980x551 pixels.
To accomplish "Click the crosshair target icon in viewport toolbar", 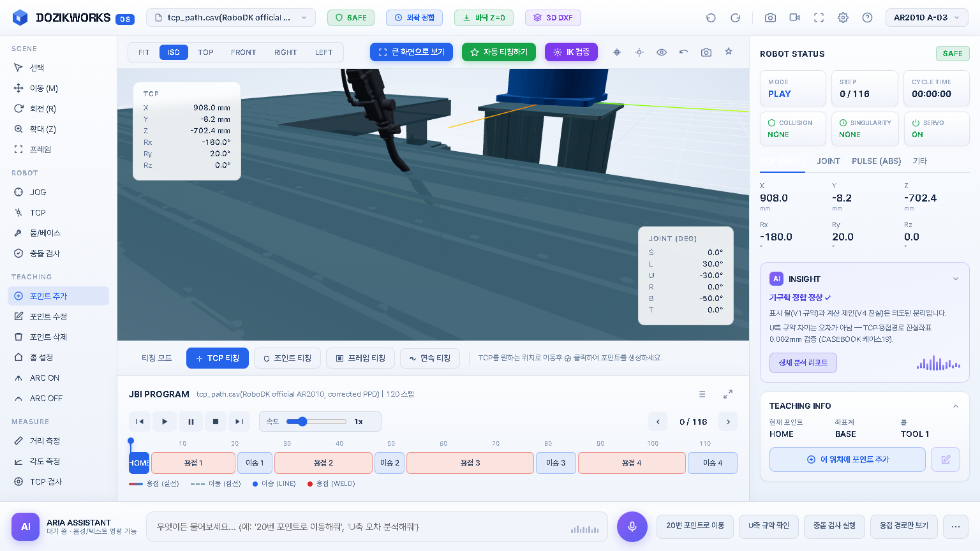I will click(x=617, y=52).
